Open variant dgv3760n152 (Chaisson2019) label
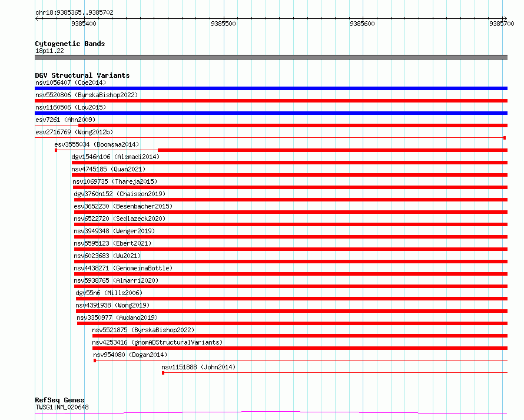This screenshot has height=420, width=524. click(x=120, y=194)
